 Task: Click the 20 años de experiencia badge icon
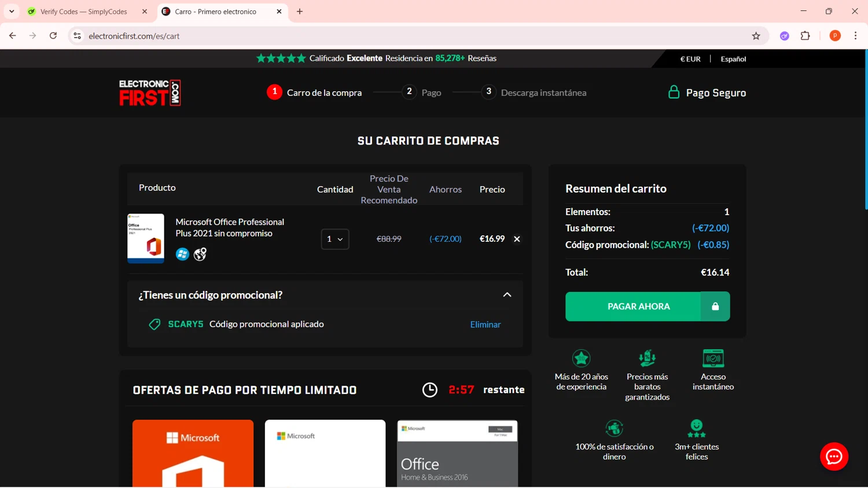point(581,358)
